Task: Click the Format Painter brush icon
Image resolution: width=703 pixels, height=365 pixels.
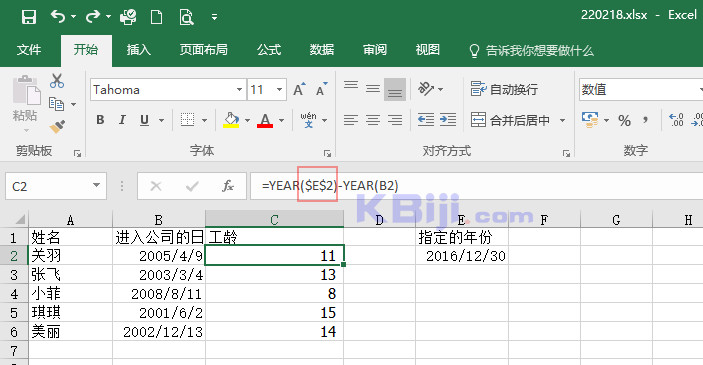Action: [57, 127]
